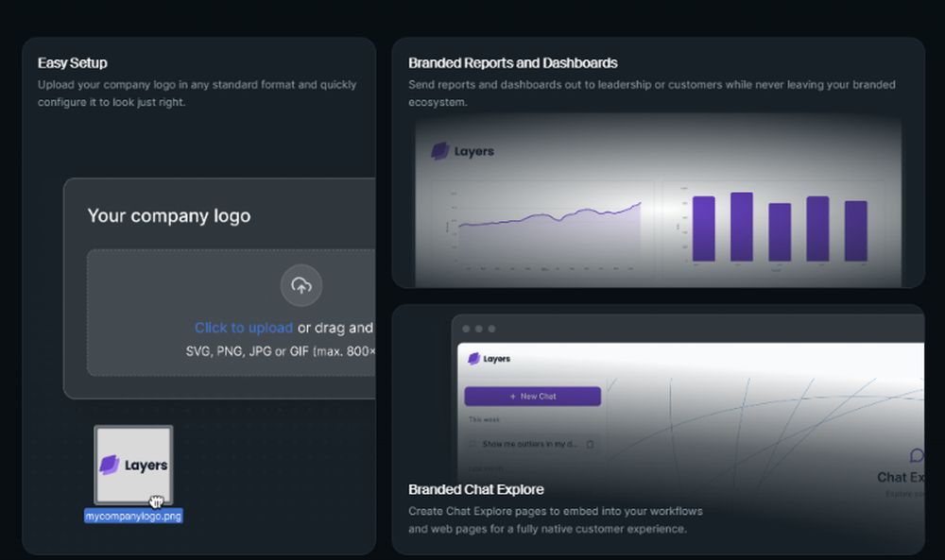
Task: Click the plus icon inside the New Chat button
Action: pyautogui.click(x=513, y=396)
